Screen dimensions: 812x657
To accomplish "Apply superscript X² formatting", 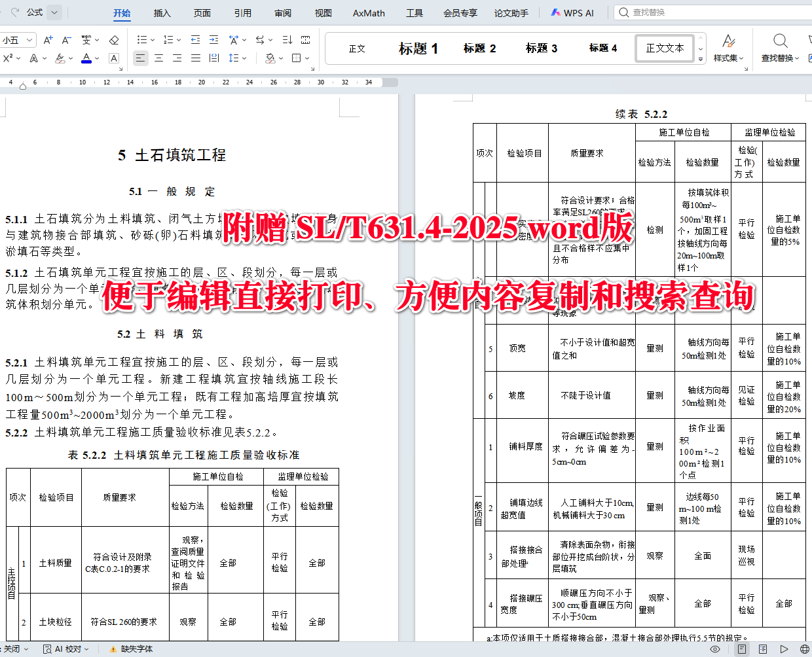I will [8, 58].
